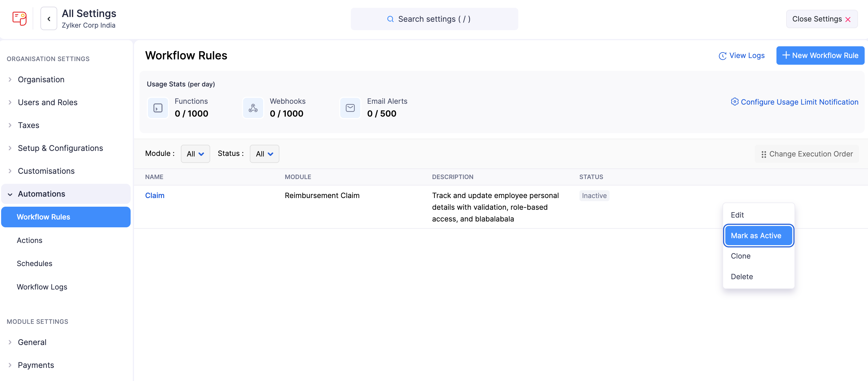
Task: Click the Reimbursement Claim module cell
Action: [322, 196]
